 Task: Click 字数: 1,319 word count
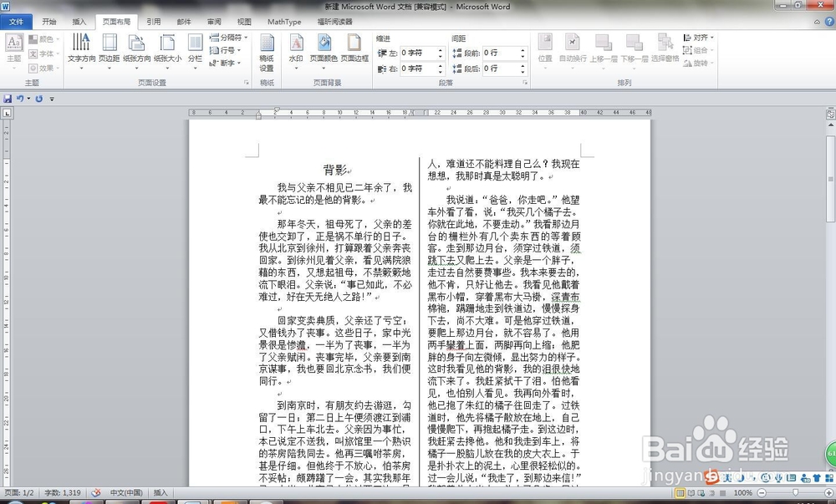pos(63,493)
